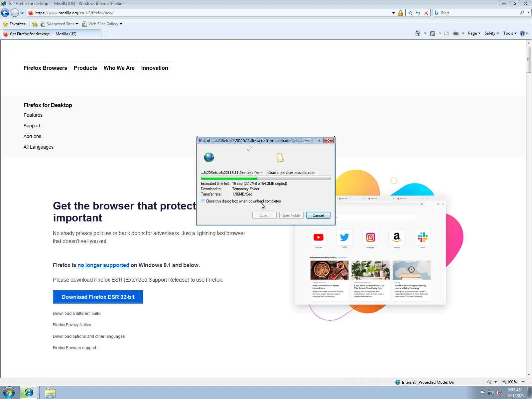Screen dimensions: 532x399
Task: Click in the Bing search box
Action: (x=479, y=13)
